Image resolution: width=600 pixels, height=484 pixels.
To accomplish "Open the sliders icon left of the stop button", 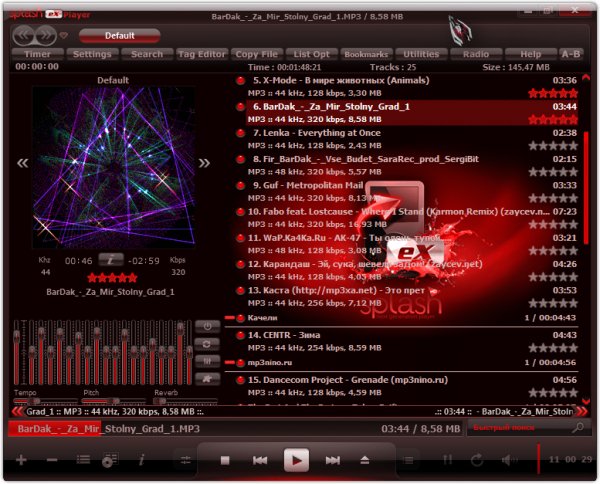I will pyautogui.click(x=186, y=460).
